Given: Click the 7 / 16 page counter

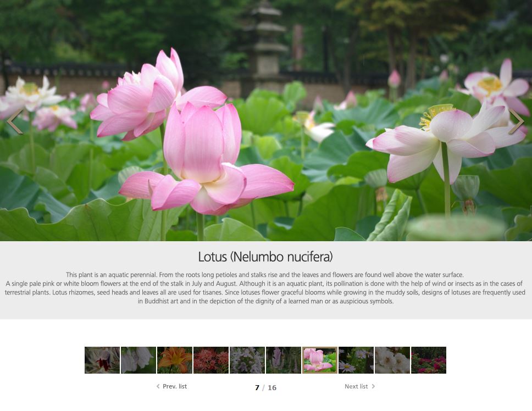Looking at the screenshot, I should pos(265,387).
